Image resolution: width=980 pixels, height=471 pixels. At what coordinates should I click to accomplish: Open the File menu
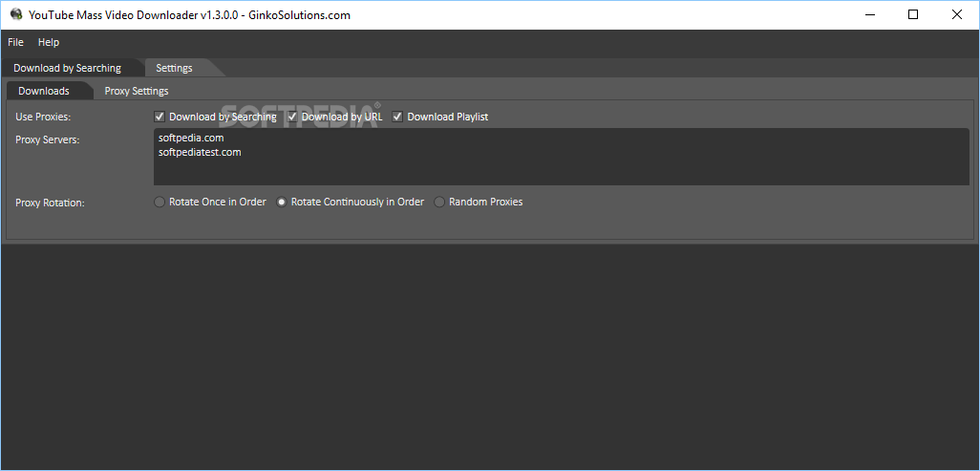[15, 42]
